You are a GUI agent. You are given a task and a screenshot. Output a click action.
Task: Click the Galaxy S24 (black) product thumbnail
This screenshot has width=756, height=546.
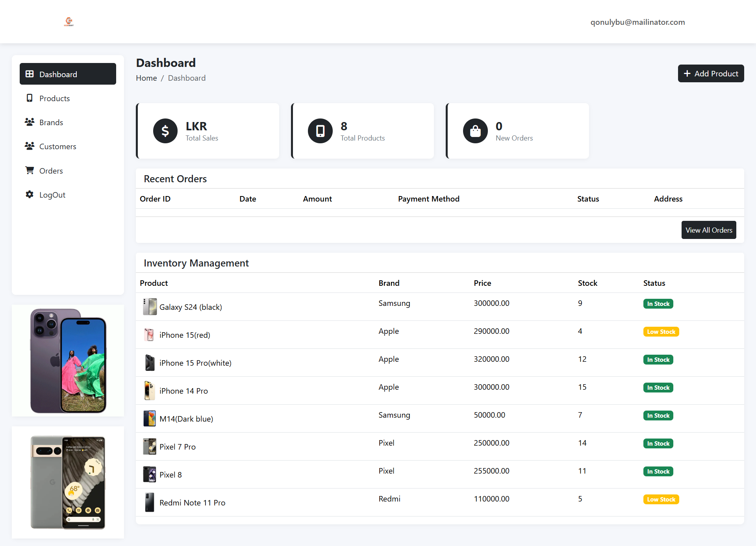[x=150, y=307]
